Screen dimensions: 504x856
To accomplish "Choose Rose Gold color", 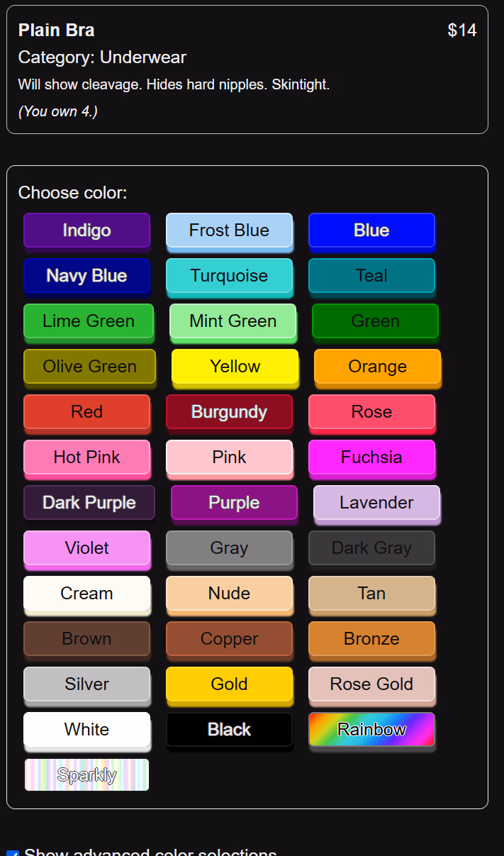I will (x=371, y=684).
